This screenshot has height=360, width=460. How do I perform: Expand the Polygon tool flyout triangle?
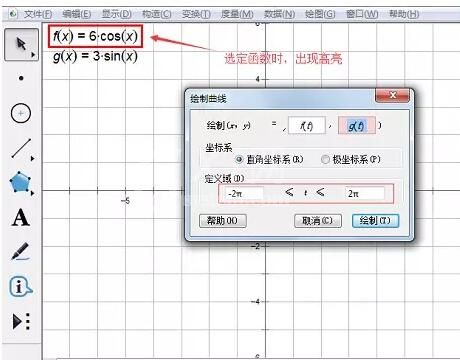[x=32, y=193]
